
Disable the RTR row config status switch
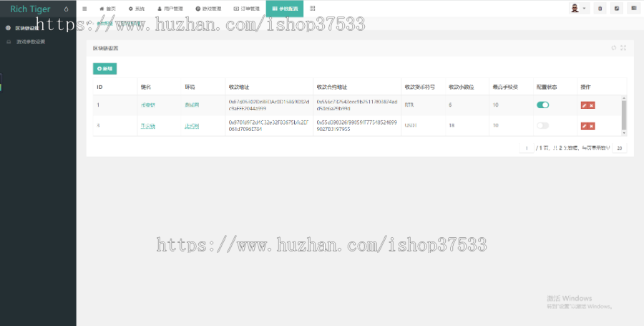tap(542, 105)
